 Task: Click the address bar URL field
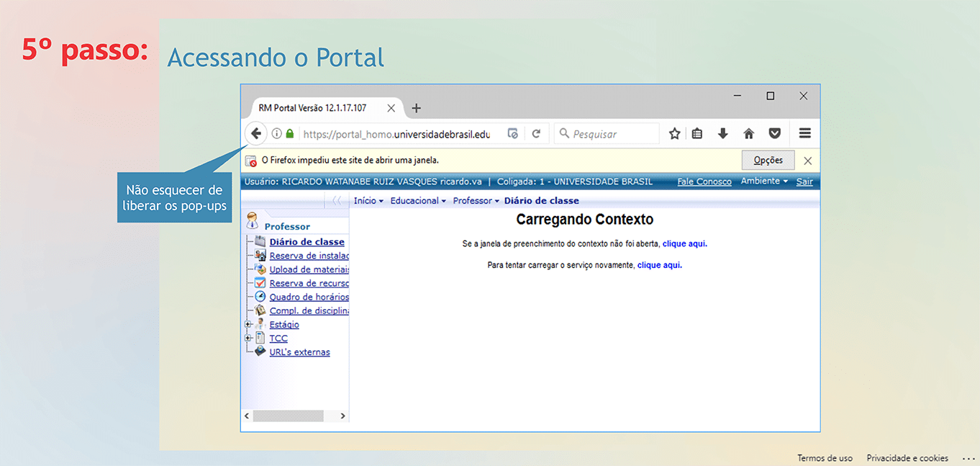398,134
